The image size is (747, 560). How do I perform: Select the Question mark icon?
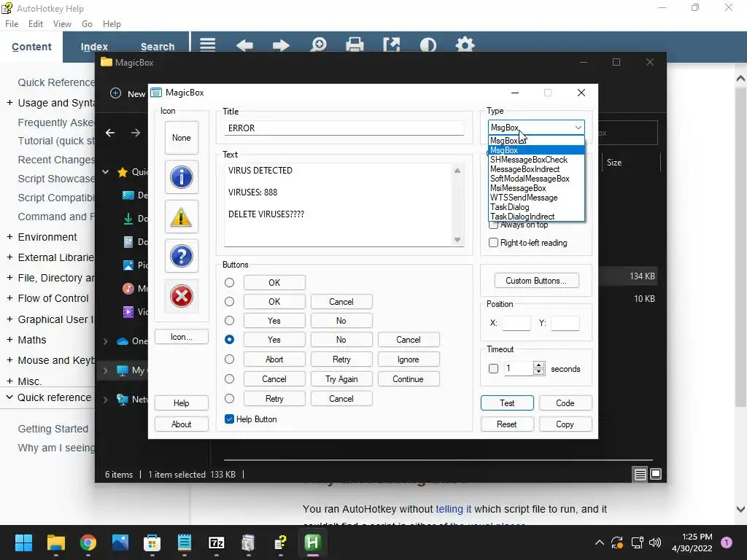click(x=182, y=256)
